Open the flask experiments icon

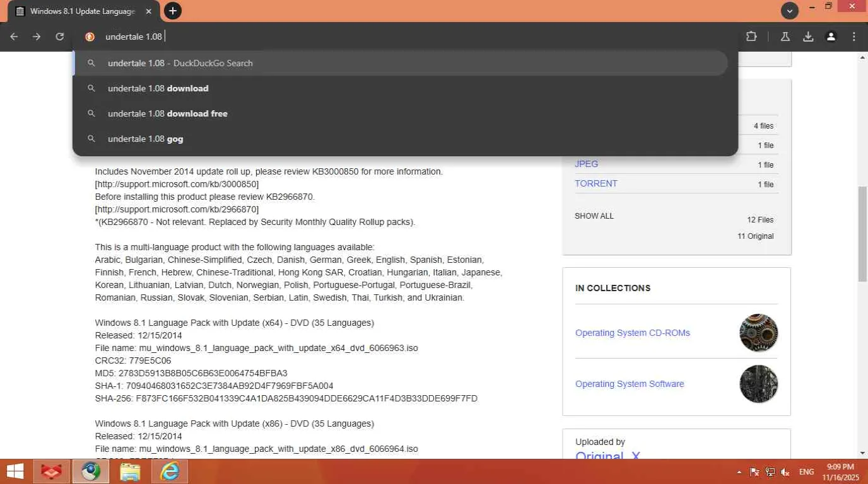785,37
